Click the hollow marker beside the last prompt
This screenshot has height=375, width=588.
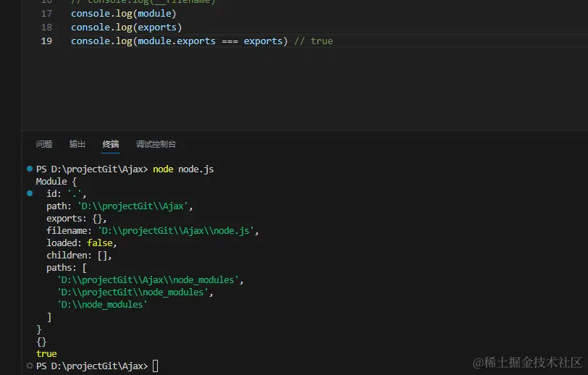pos(30,366)
